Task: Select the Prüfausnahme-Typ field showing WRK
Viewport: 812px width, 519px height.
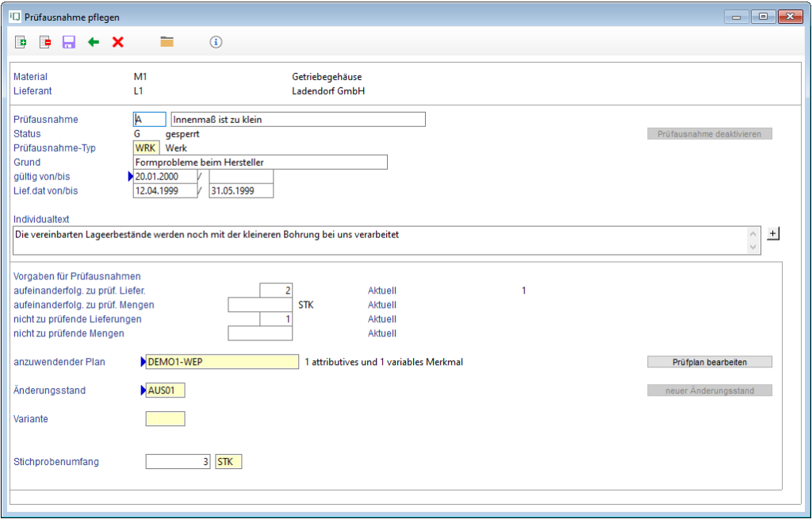Action: 146,148
